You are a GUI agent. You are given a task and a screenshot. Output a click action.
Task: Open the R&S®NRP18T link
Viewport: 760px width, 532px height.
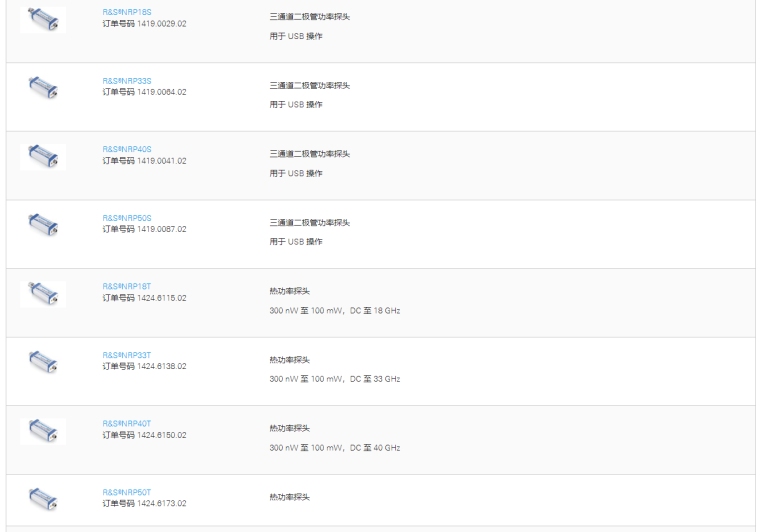tap(126, 286)
